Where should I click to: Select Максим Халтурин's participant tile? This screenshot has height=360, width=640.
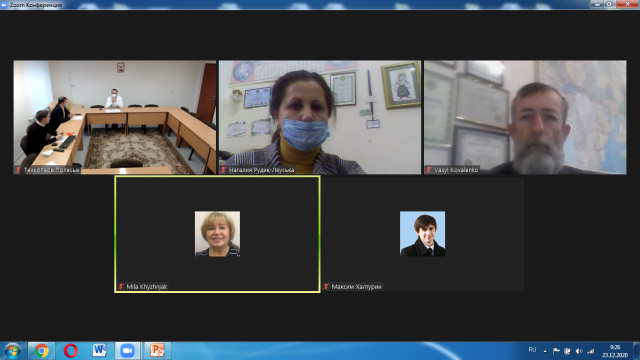[422, 234]
